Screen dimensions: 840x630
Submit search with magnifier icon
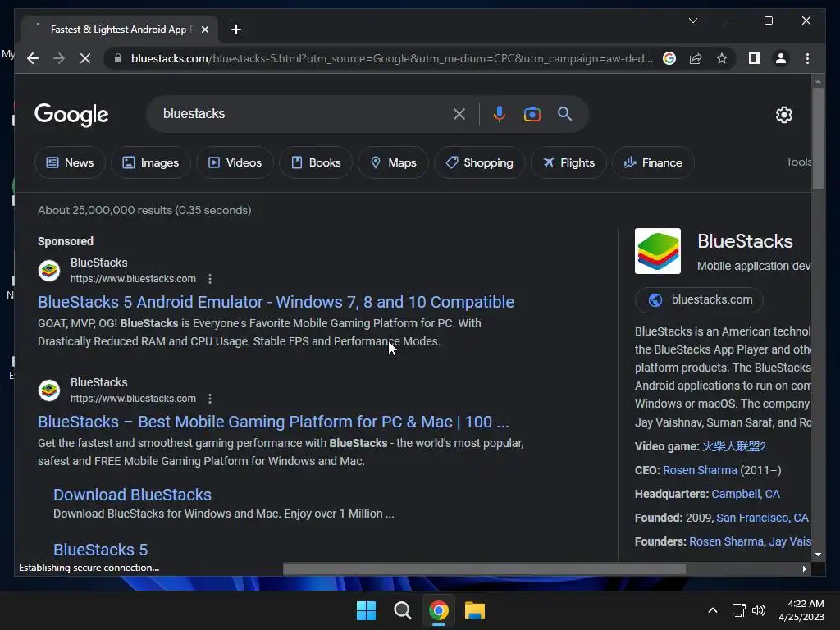pos(564,113)
